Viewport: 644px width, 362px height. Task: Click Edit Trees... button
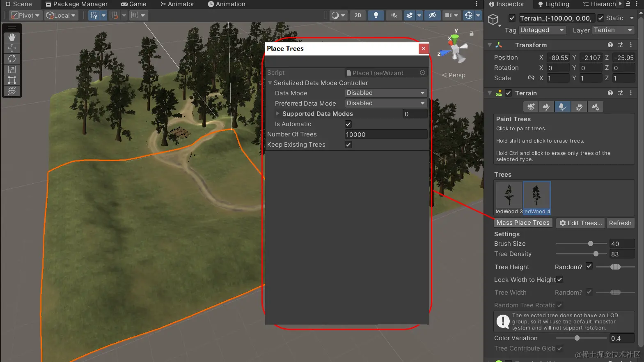[x=580, y=223]
